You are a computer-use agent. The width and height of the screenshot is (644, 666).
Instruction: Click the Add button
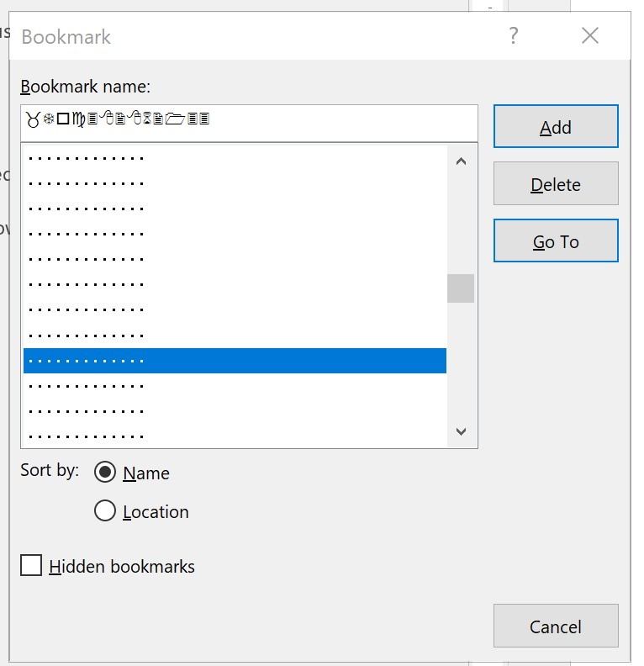556,126
